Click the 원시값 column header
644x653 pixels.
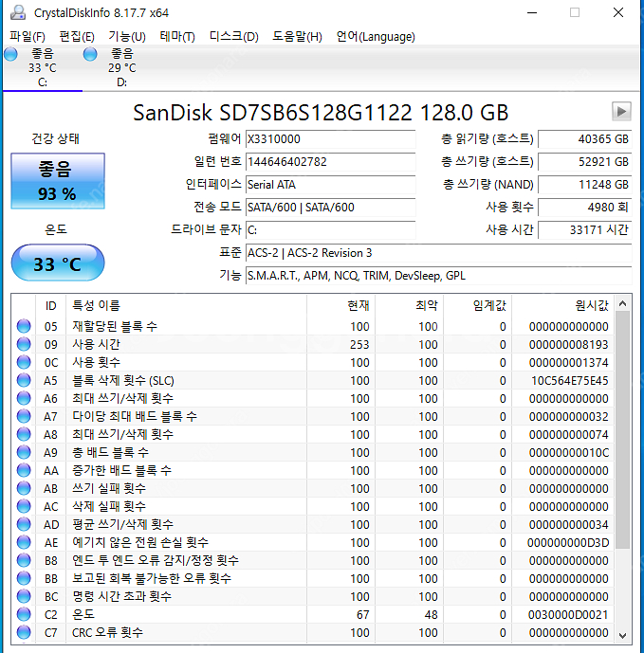[562, 306]
